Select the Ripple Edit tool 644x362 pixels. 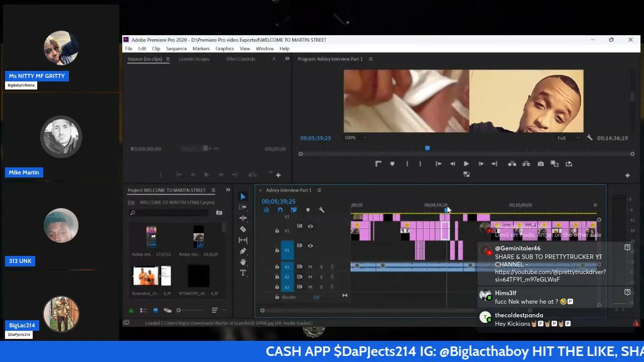[x=243, y=218]
